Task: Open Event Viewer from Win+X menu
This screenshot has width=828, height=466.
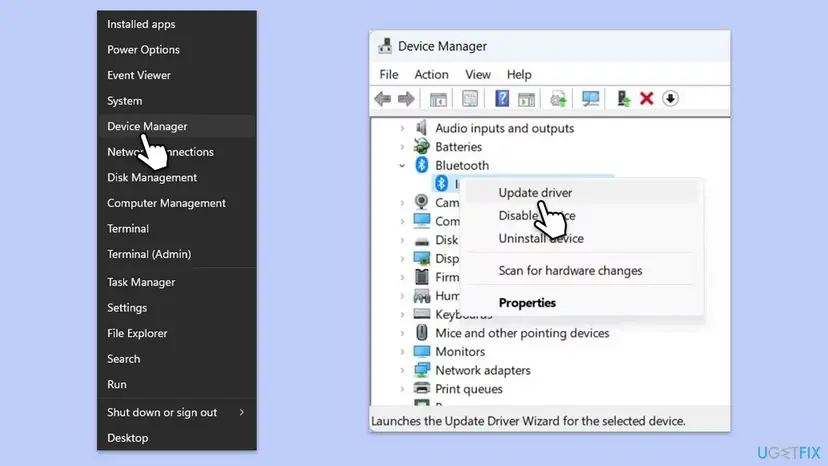Action: pyautogui.click(x=177, y=75)
